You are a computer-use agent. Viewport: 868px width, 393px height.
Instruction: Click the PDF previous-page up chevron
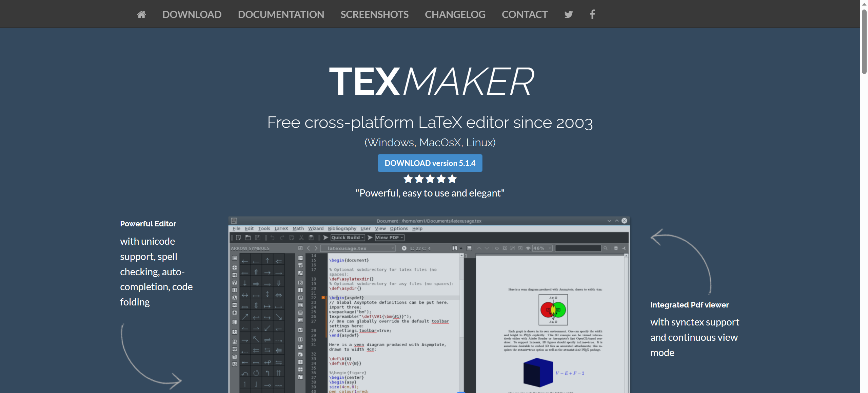tap(479, 248)
